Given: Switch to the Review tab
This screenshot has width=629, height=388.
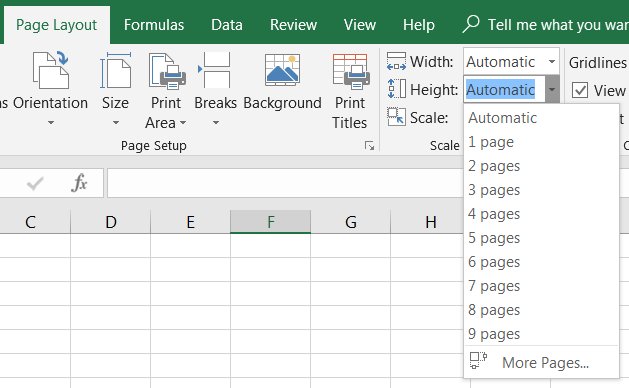Looking at the screenshot, I should tap(293, 25).
